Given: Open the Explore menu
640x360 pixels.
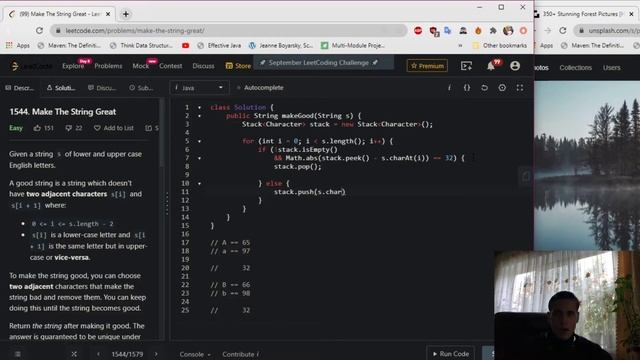Looking at the screenshot, I should tap(73, 66).
